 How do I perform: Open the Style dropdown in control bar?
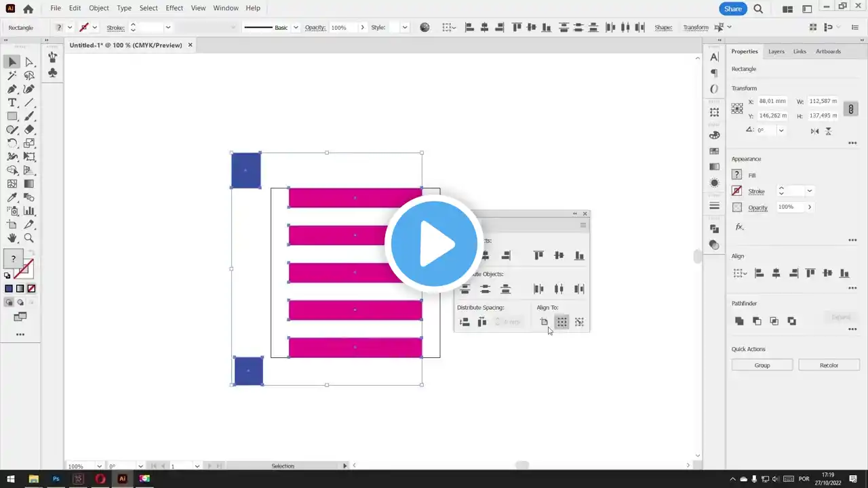pos(405,28)
